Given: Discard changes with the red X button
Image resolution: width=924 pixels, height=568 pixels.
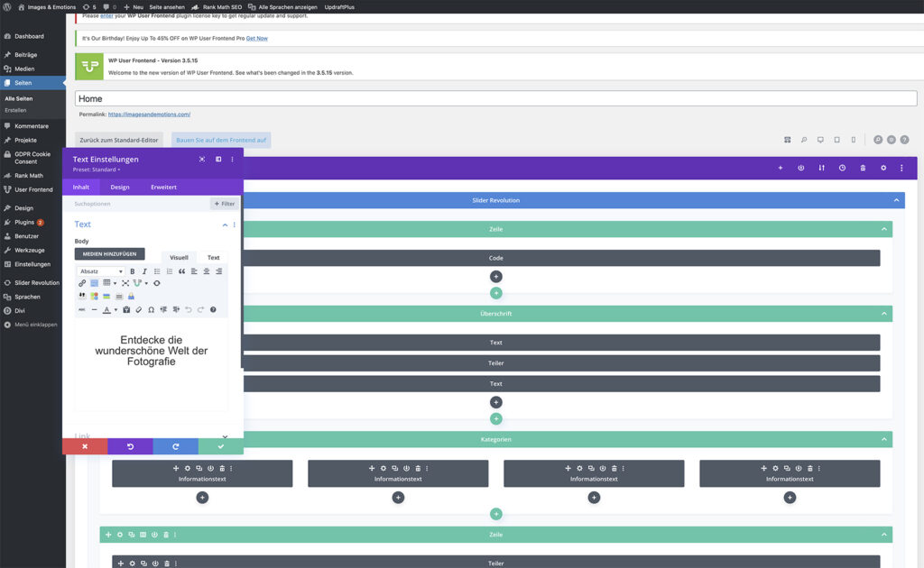Looking at the screenshot, I should click(x=85, y=447).
